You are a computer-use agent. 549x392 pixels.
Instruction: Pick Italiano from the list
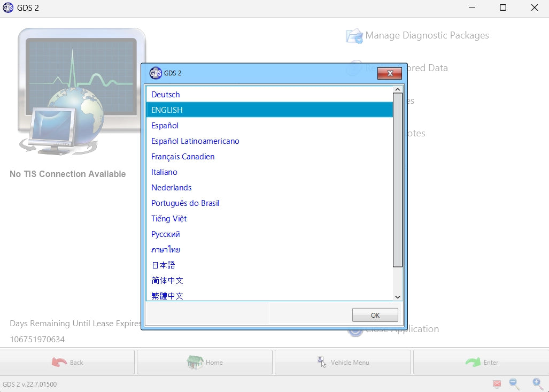(x=269, y=172)
